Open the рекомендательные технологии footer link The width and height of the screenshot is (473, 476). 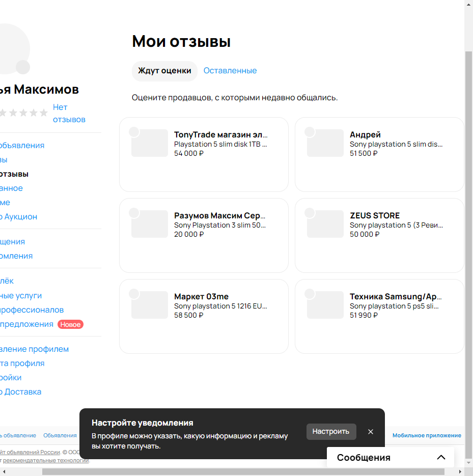pos(46,460)
